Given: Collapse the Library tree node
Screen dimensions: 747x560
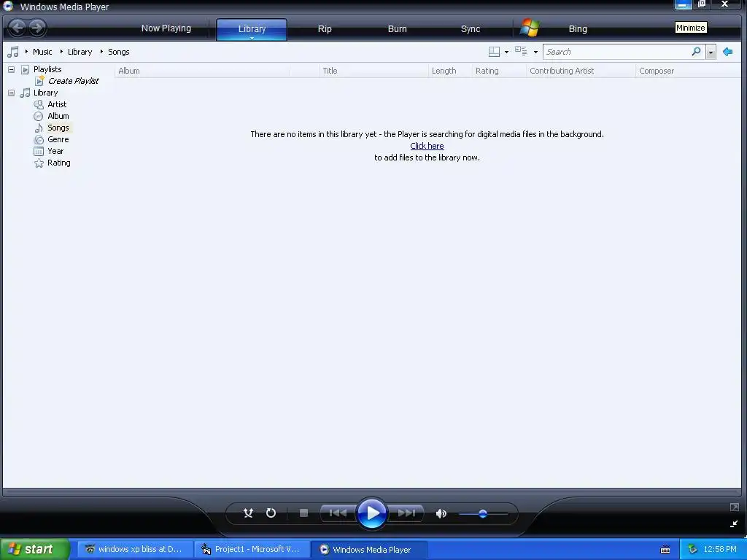Looking at the screenshot, I should 12,93.
